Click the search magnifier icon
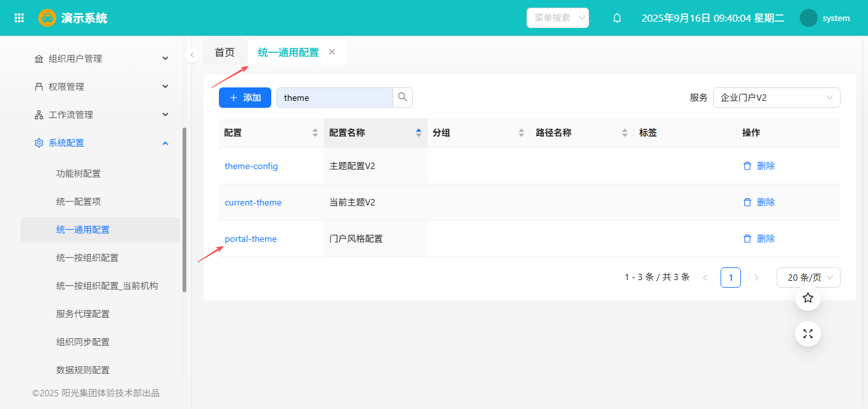868x409 pixels. coord(403,98)
